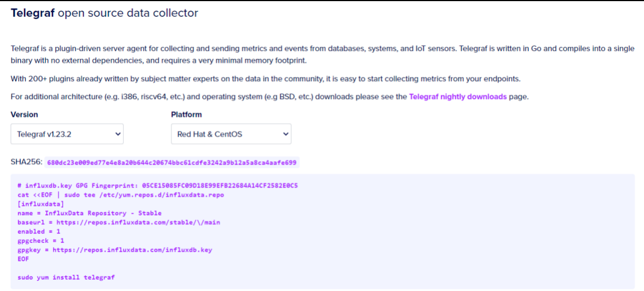Image resolution: width=644 pixels, height=291 pixels.
Task: Click the Platform label
Action: tap(187, 115)
